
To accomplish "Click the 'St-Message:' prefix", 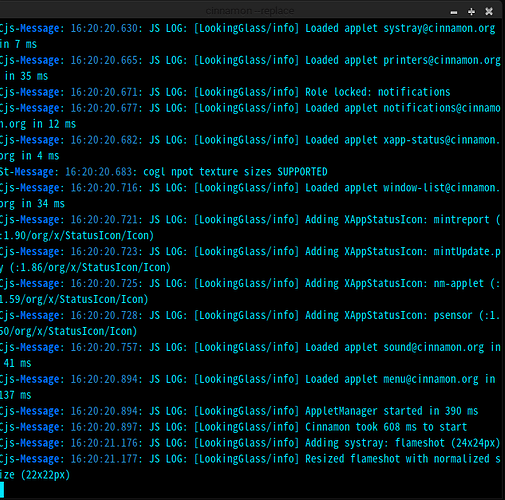I will pos(29,172).
